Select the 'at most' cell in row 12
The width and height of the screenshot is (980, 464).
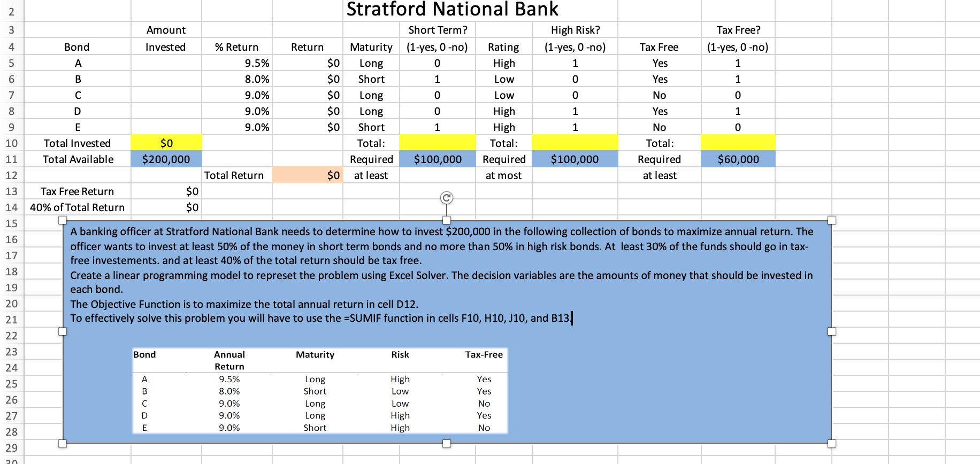(x=503, y=175)
